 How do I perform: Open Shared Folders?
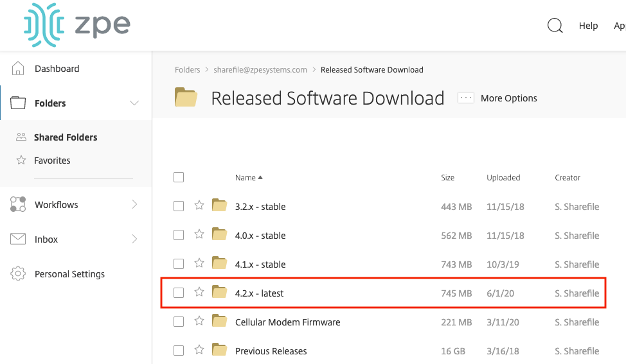(66, 137)
